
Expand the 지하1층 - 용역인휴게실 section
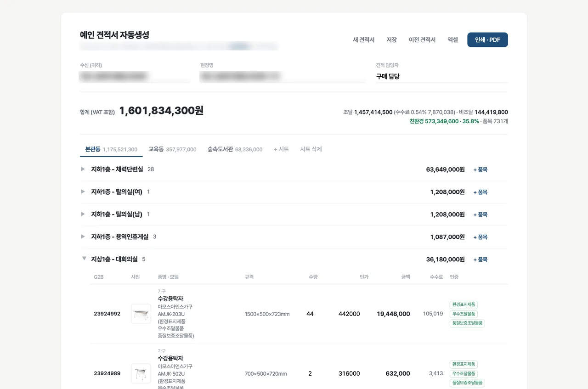point(83,237)
